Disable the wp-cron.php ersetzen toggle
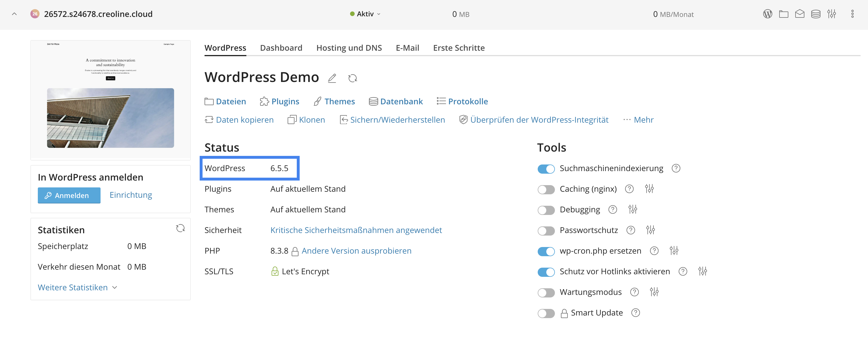The height and width of the screenshot is (337, 868). [546, 251]
